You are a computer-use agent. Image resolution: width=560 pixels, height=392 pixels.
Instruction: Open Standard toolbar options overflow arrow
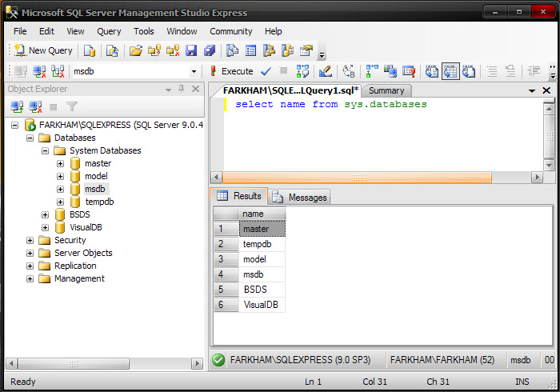click(x=322, y=55)
